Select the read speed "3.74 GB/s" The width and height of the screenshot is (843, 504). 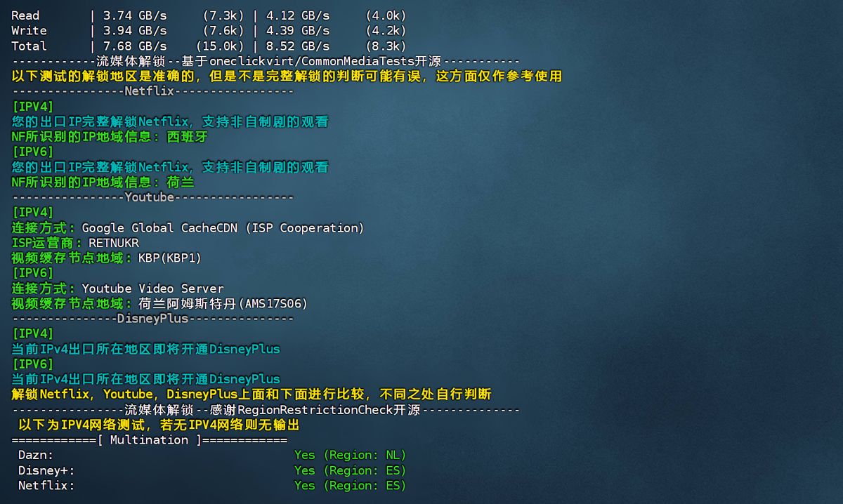point(135,15)
